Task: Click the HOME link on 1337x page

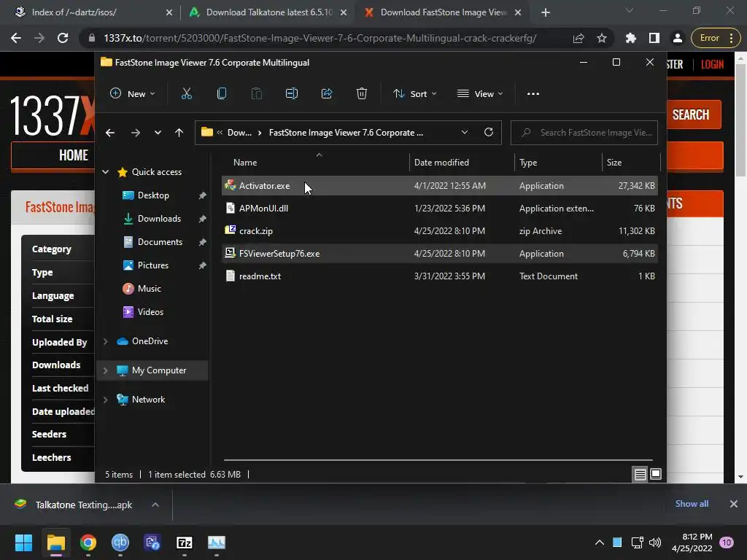Action: pyautogui.click(x=74, y=155)
